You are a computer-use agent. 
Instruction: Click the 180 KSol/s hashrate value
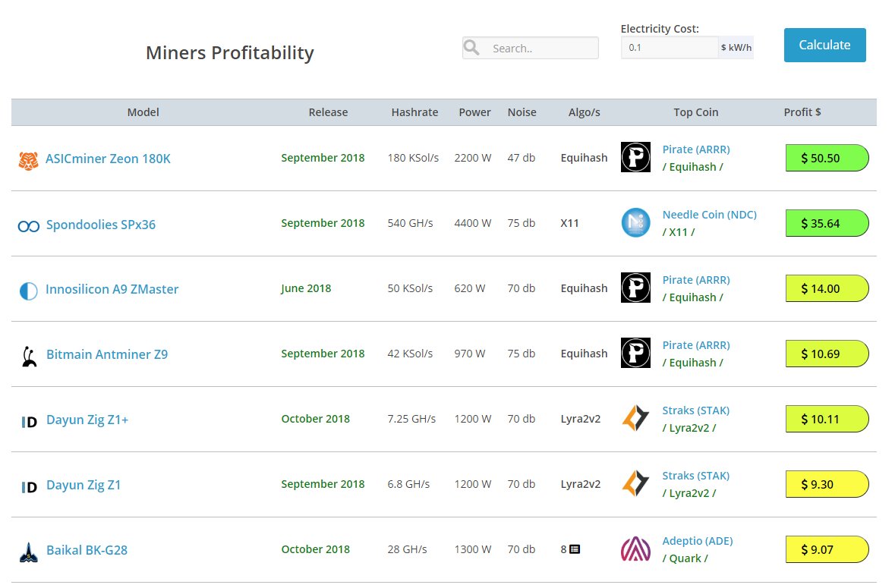coord(413,158)
